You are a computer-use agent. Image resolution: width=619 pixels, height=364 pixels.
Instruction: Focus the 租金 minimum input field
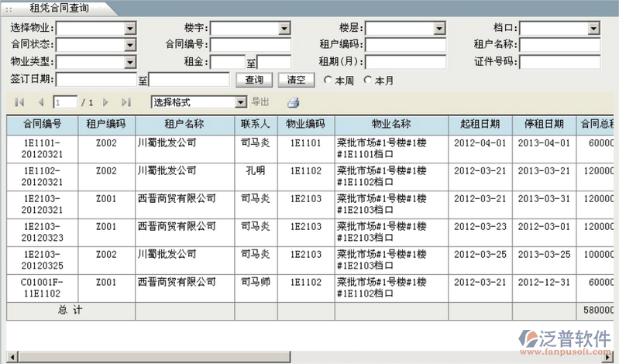228,62
